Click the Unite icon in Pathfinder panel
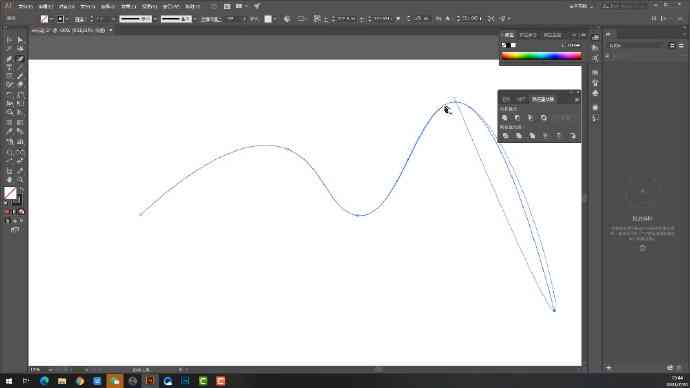 pos(505,118)
